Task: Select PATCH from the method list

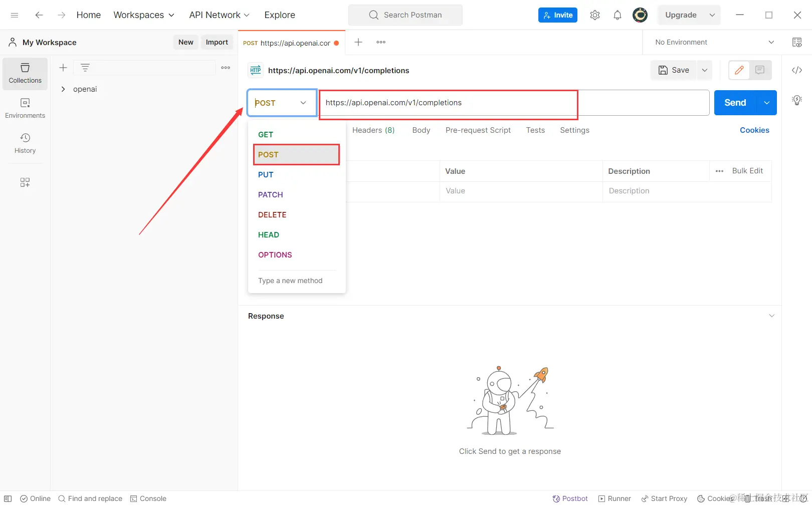Action: pyautogui.click(x=297, y=195)
